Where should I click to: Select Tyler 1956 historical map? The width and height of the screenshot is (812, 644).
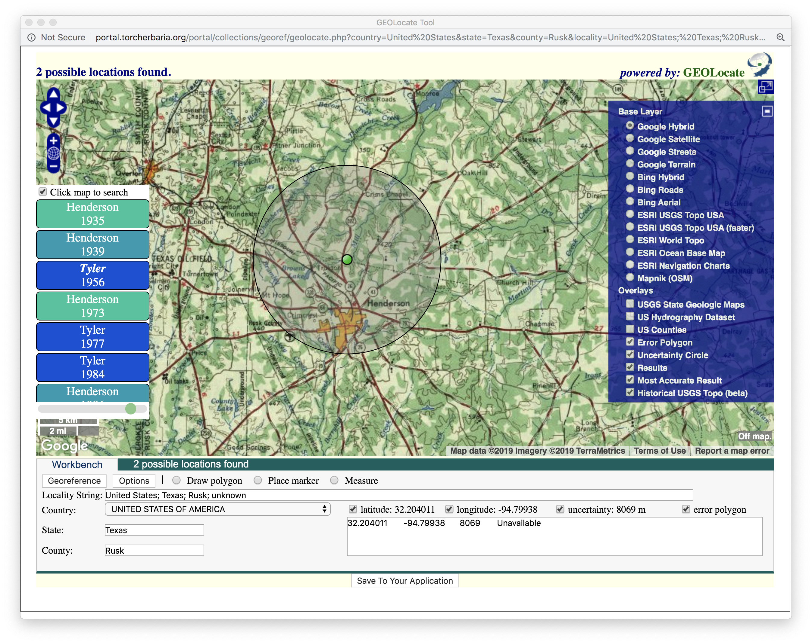(x=93, y=275)
